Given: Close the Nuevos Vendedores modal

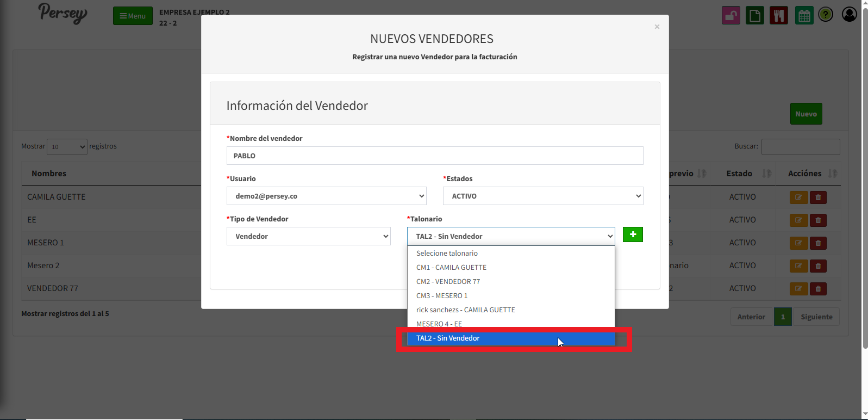Looking at the screenshot, I should (x=657, y=27).
